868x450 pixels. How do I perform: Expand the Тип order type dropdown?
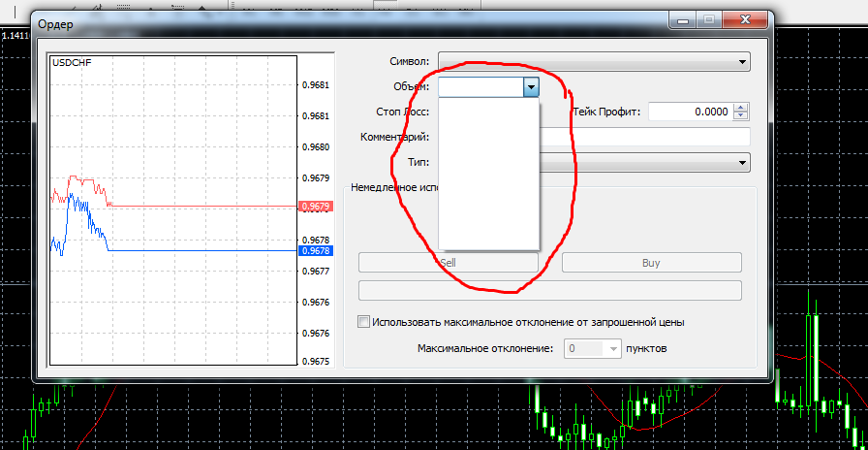click(x=742, y=162)
